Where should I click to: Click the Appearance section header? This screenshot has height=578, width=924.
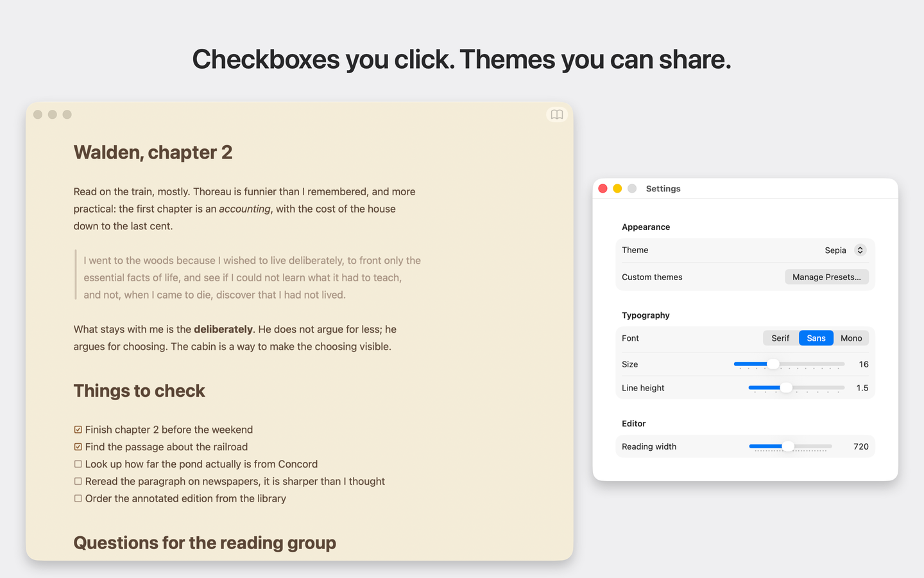coord(646,227)
